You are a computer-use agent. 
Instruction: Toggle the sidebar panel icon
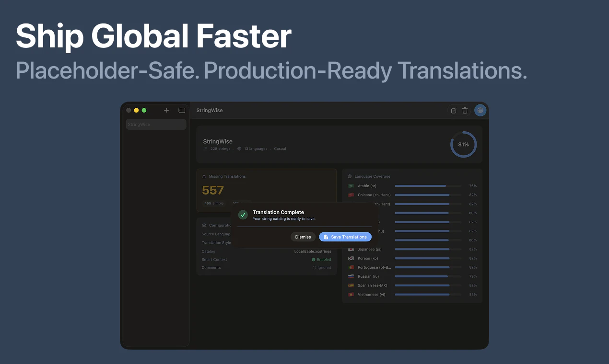182,110
